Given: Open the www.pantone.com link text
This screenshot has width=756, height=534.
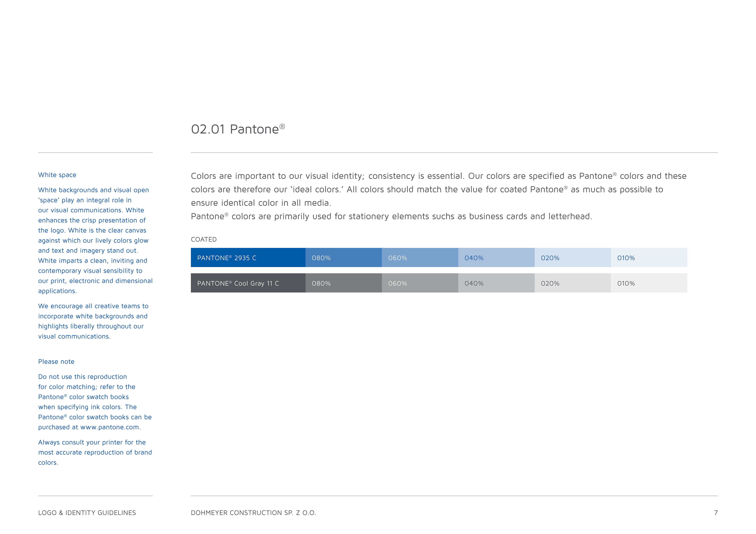Looking at the screenshot, I should coord(110,427).
